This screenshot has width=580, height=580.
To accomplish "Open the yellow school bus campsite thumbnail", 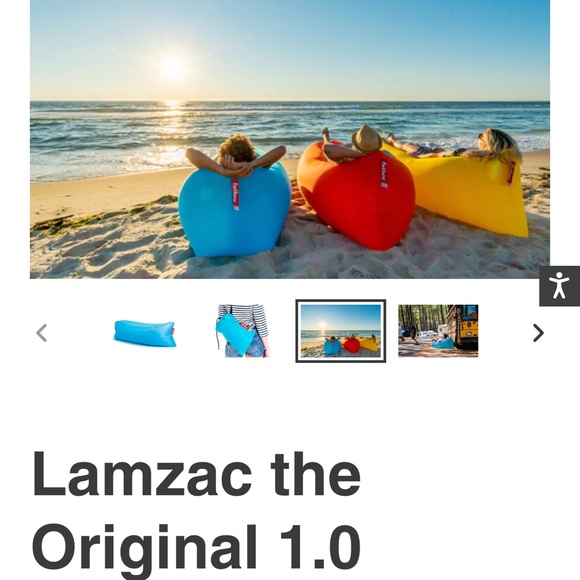I will pyautogui.click(x=438, y=331).
